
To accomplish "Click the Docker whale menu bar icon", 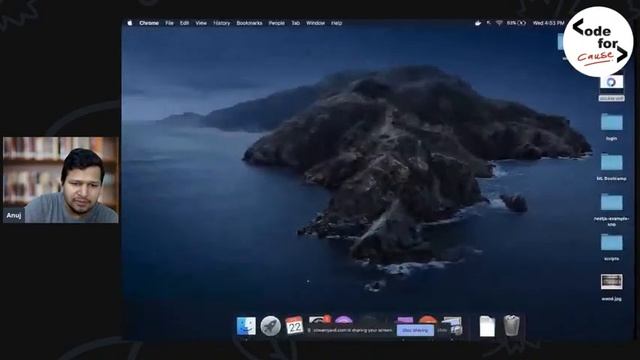I will click(x=478, y=23).
